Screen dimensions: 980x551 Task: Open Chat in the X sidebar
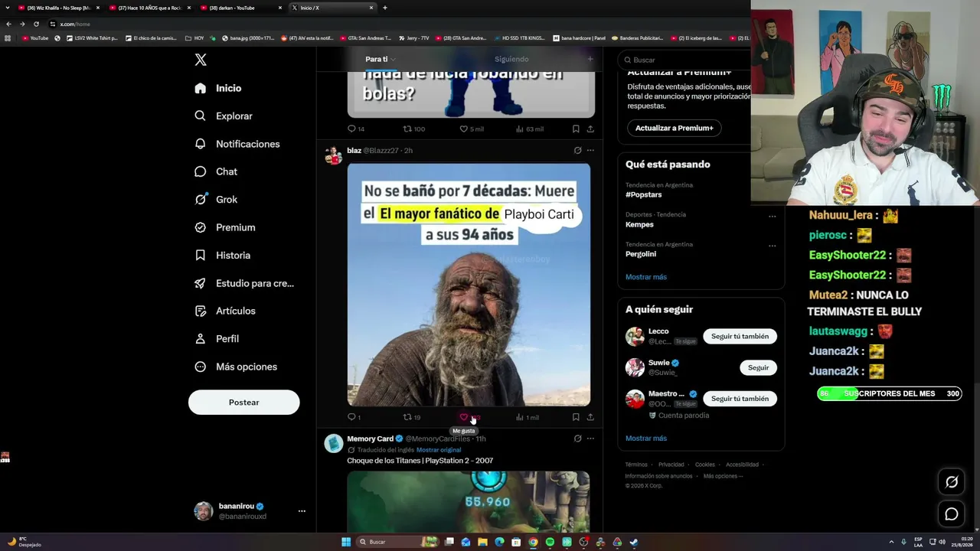pos(216,172)
